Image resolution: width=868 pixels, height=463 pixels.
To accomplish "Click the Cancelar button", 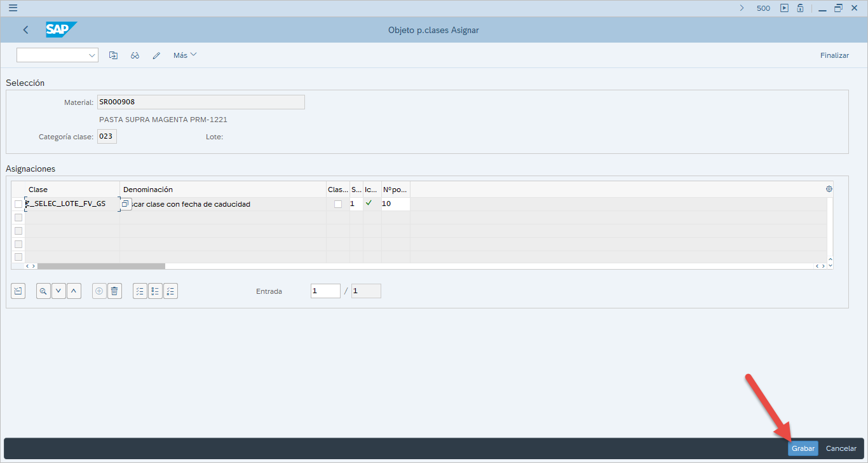I will click(x=841, y=448).
